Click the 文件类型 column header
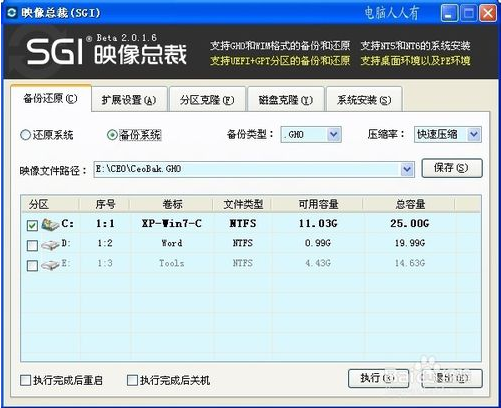This screenshot has height=408, width=501. pyautogui.click(x=243, y=204)
